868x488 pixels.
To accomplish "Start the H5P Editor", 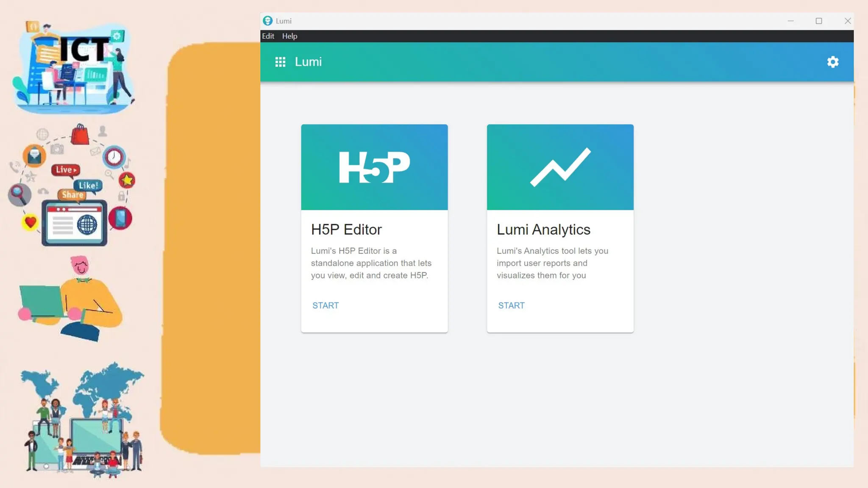I will pos(325,305).
